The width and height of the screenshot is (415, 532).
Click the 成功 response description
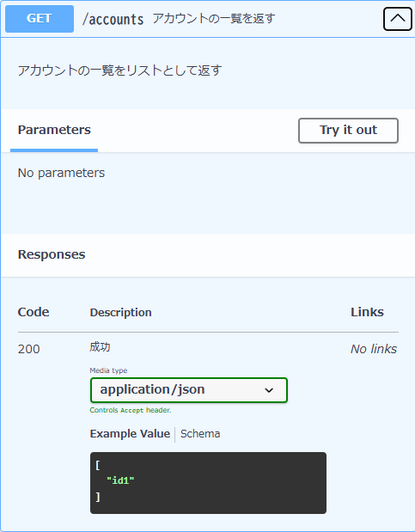coord(100,347)
